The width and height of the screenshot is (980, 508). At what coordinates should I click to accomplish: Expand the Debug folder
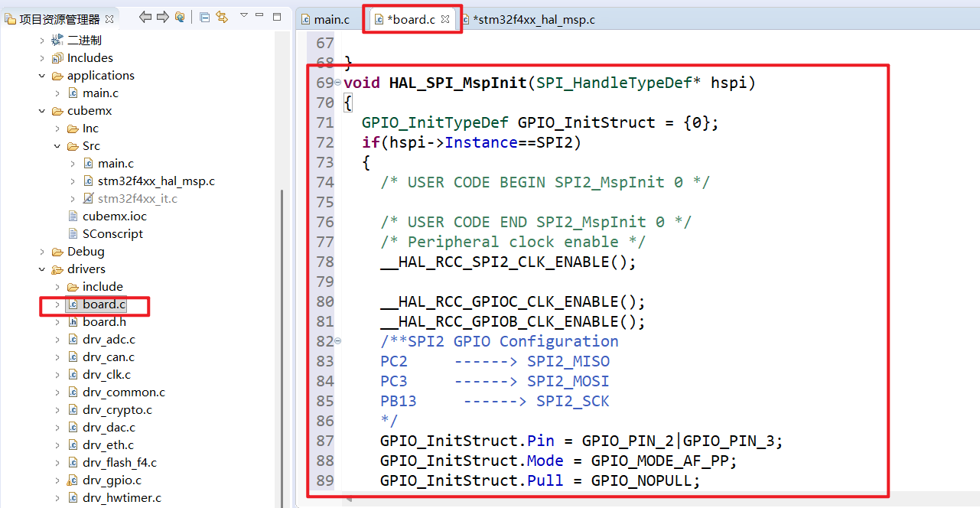point(42,252)
